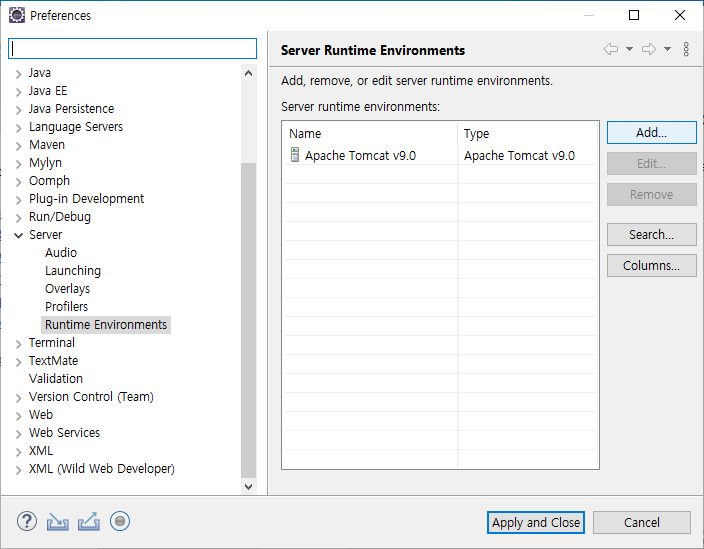The height and width of the screenshot is (549, 704).
Task: Select Overlays under Server
Action: coord(67,289)
